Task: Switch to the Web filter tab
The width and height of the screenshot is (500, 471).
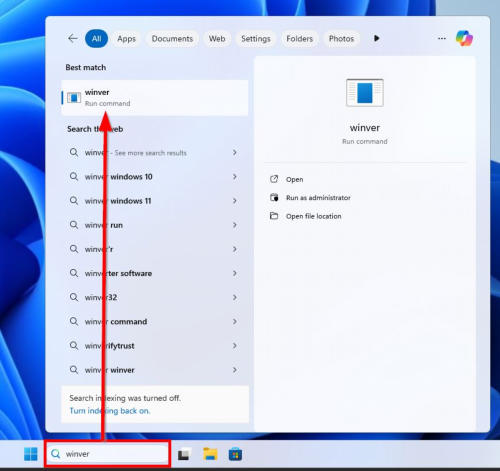Action: [x=217, y=39]
